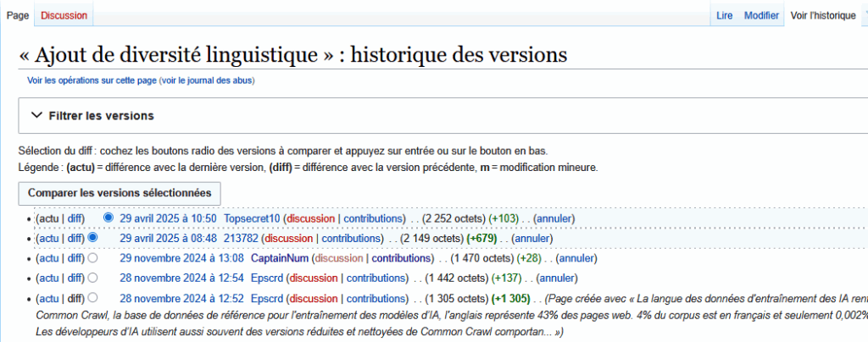The image size is (868, 342).
Task: Open CaptainNum's discussion link
Action: pyautogui.click(x=339, y=258)
